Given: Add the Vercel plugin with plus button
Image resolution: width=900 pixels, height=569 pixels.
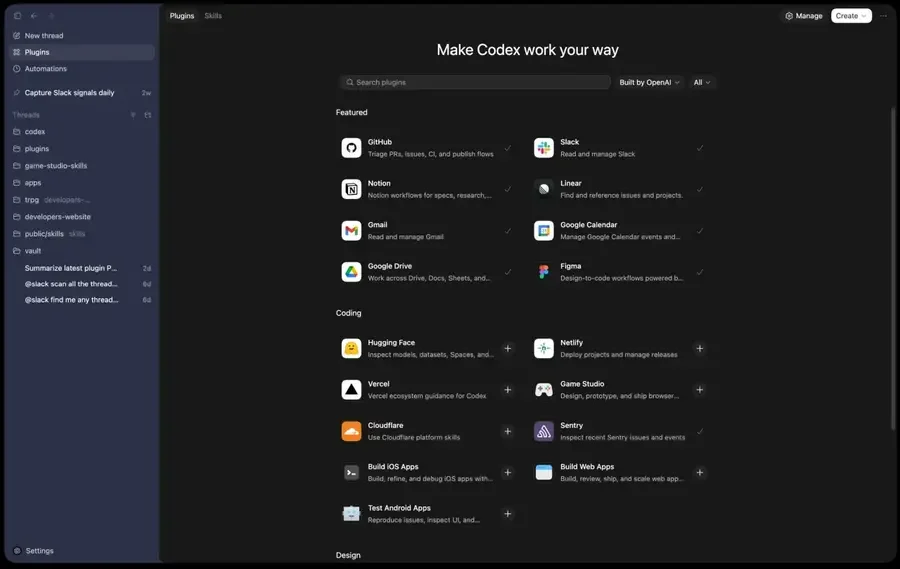Looking at the screenshot, I should point(507,390).
